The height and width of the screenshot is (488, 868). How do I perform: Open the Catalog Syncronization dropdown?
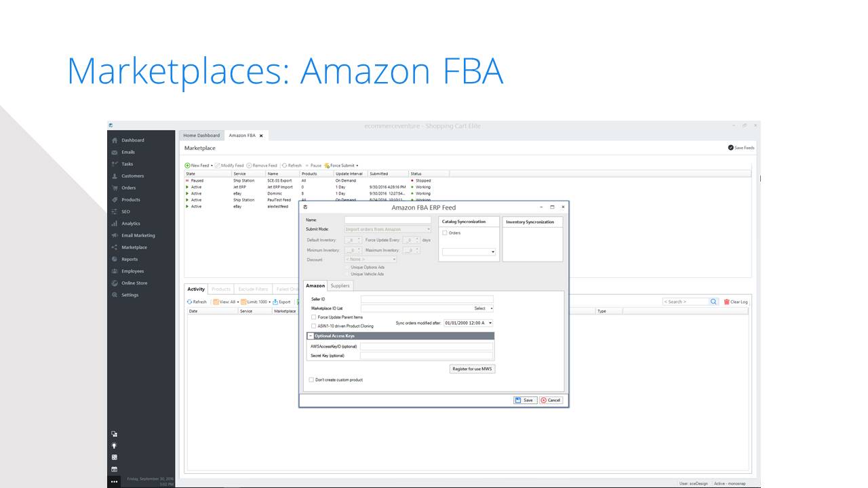click(x=469, y=251)
